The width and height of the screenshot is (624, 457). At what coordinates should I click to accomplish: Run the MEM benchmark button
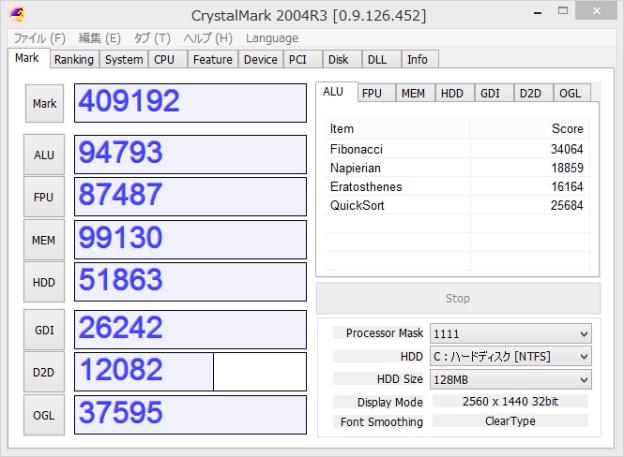pyautogui.click(x=44, y=240)
